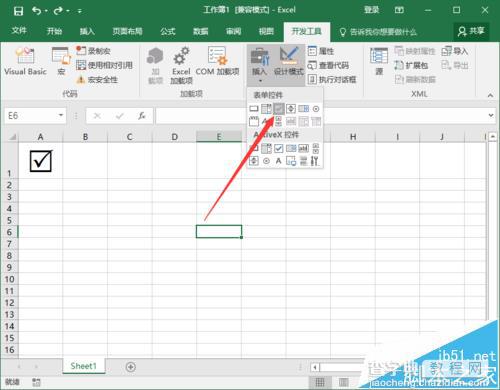500x390 pixels.
Task: Select the ActiveX Text Box icon
Action: point(303,148)
